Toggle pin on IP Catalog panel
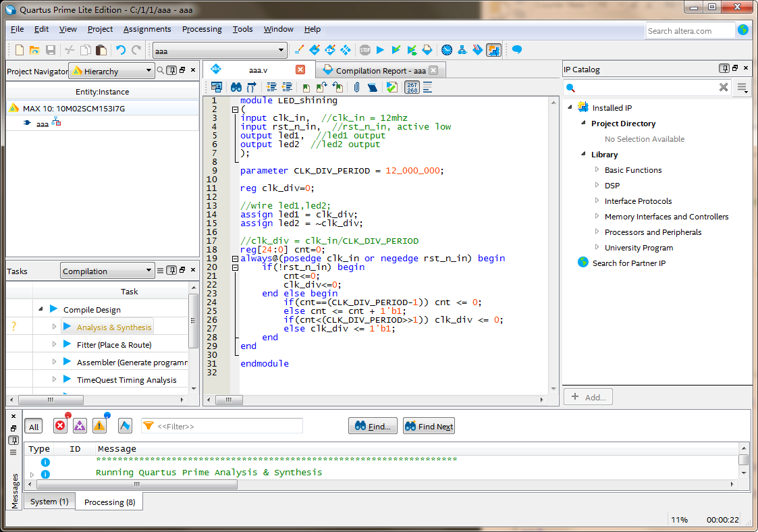Screen dimensions: 758x532 724,68
